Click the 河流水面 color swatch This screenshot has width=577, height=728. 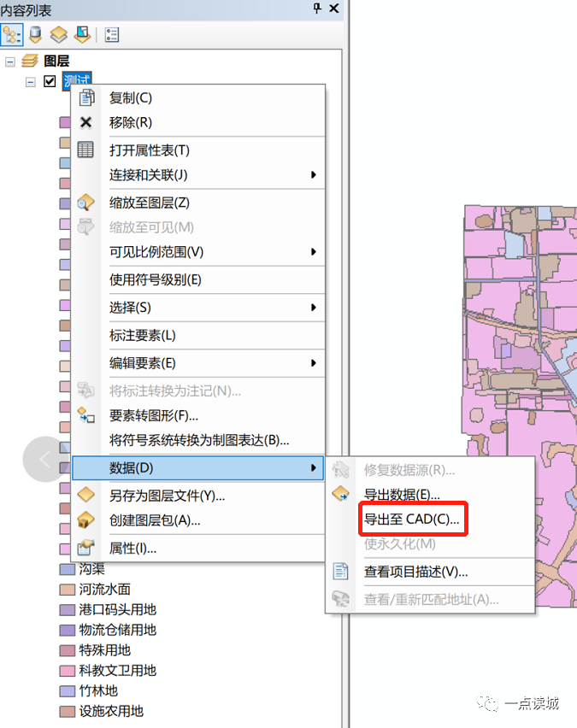(68, 590)
